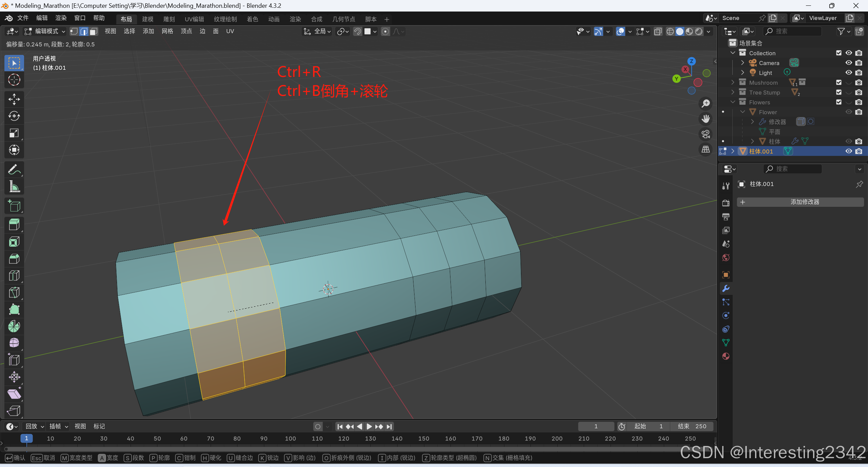Open the 全局 transform orientation dropdown
868x467 pixels.
[318, 32]
